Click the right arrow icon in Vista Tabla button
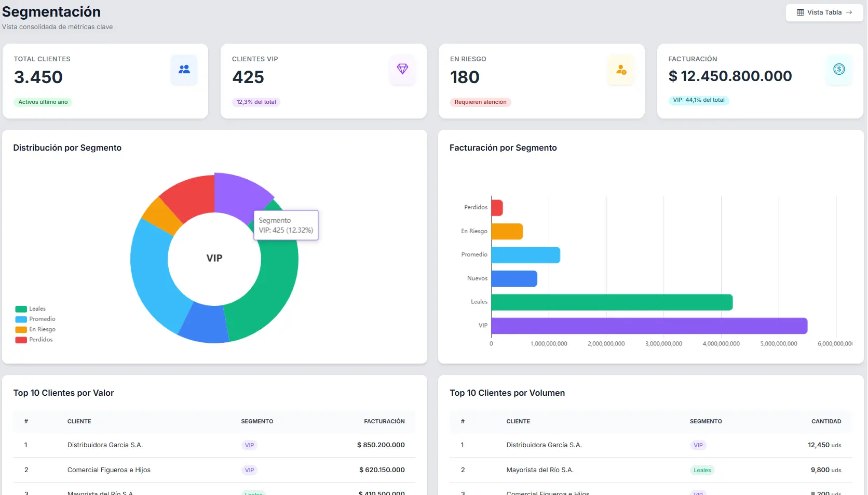 point(849,12)
